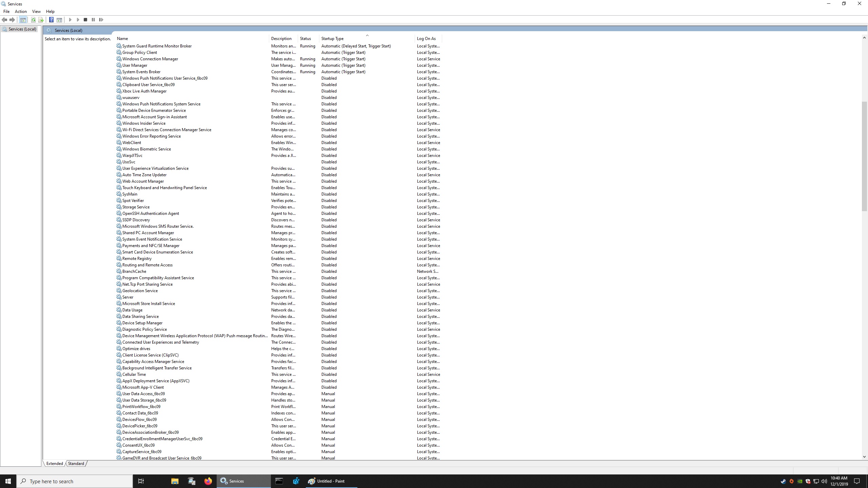The width and height of the screenshot is (868, 488).
Task: Click the start service icon in toolbar
Action: (x=70, y=20)
